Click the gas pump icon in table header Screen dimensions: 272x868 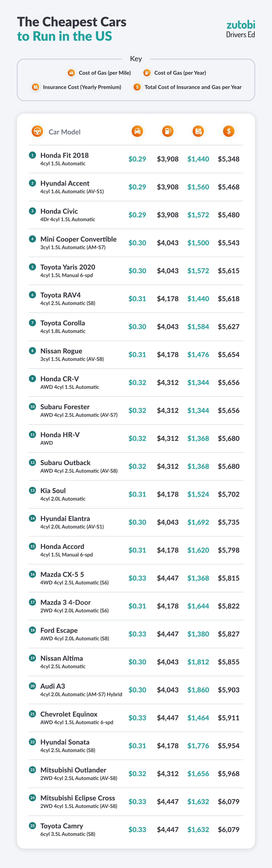click(x=168, y=131)
